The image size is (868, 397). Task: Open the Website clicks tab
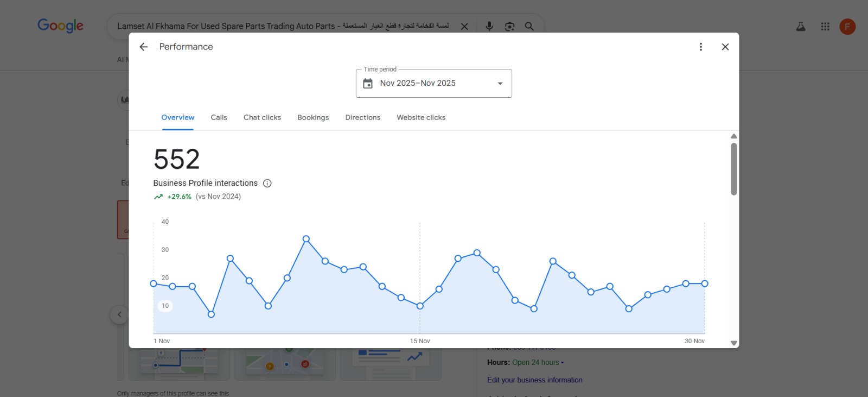421,117
